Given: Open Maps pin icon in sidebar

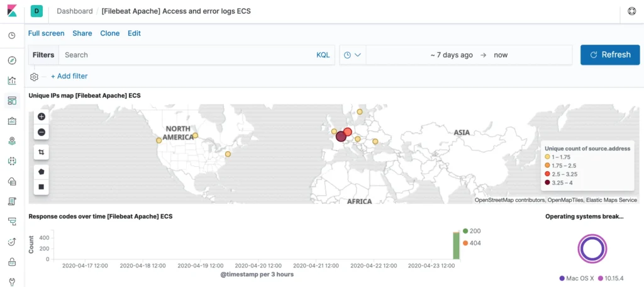Looking at the screenshot, I should 12,141.
